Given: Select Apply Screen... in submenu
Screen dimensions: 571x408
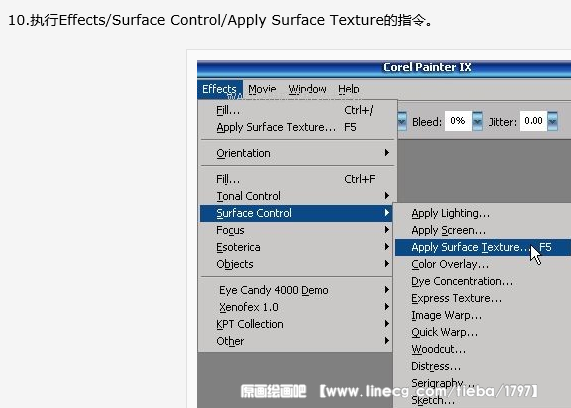Looking at the screenshot, I should 483,230.
